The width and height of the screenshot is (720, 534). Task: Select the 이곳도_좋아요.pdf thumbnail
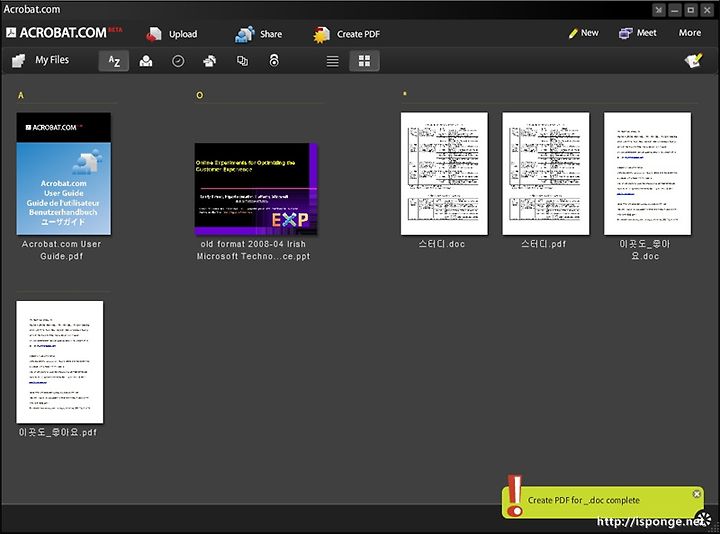coord(60,362)
